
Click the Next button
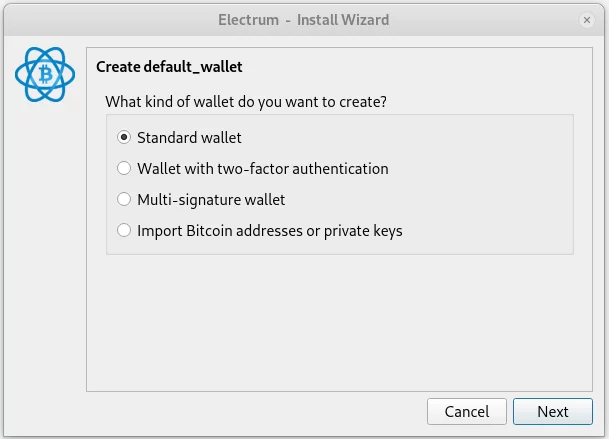point(553,411)
